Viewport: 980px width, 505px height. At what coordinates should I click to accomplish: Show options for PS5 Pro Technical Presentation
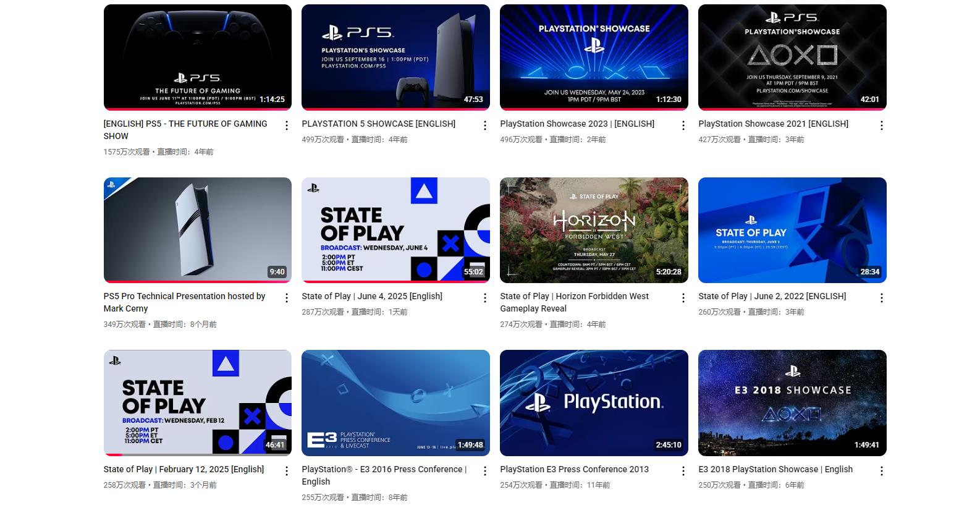click(x=286, y=298)
